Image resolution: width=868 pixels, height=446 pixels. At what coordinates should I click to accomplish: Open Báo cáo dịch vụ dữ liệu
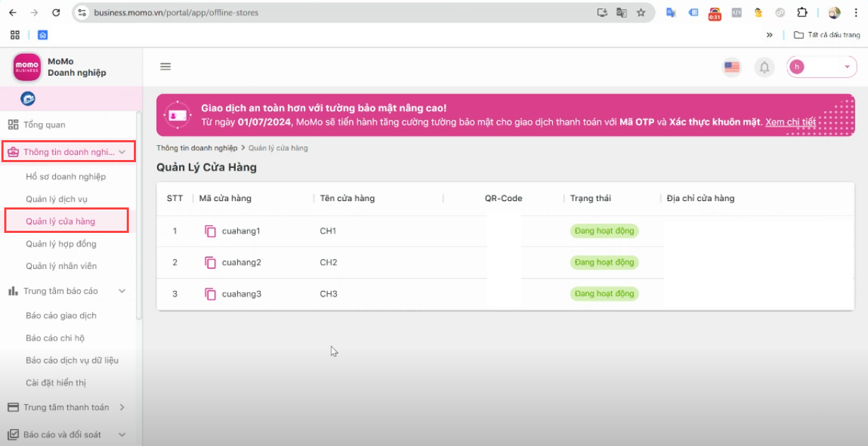pyautogui.click(x=72, y=360)
